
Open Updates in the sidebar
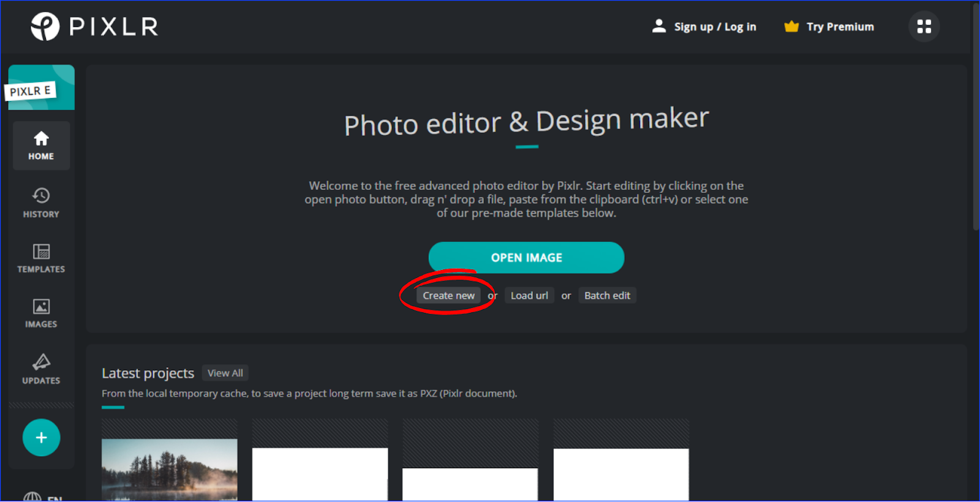[x=41, y=369]
